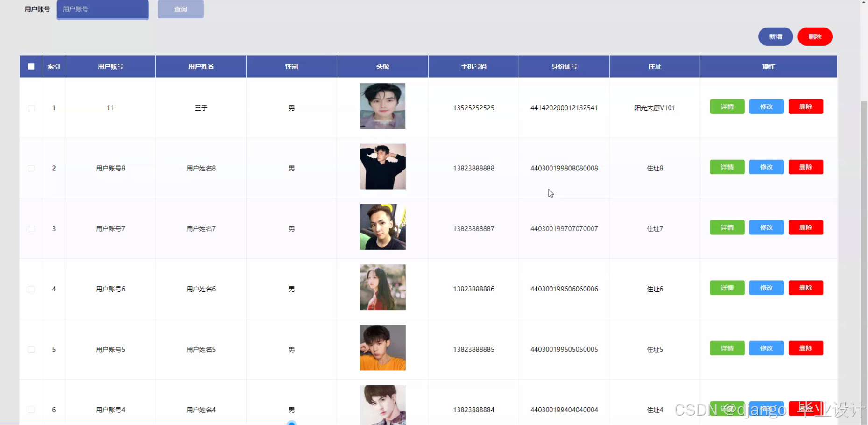Click the 操作 column header
This screenshot has height=425, width=868.
769,66
